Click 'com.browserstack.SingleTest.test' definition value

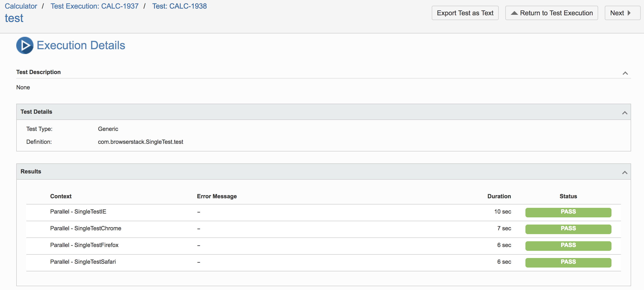pyautogui.click(x=141, y=142)
